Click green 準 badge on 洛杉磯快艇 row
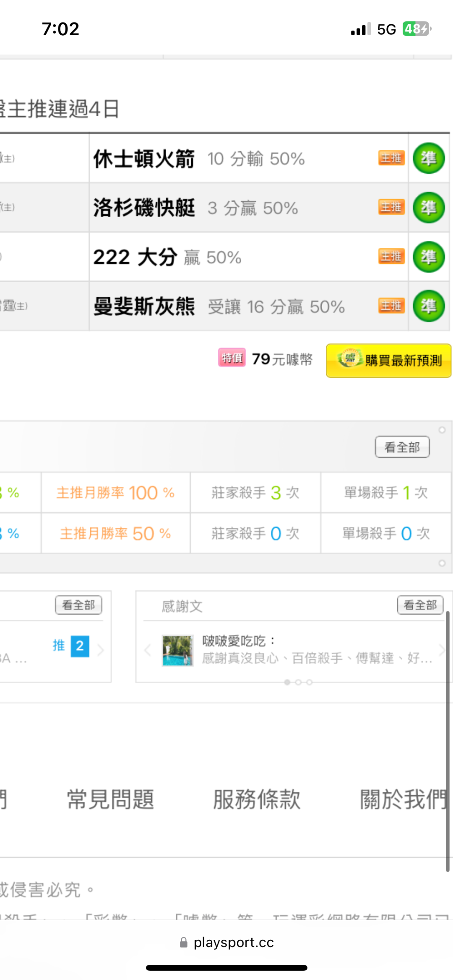453x980 pixels. tap(428, 208)
